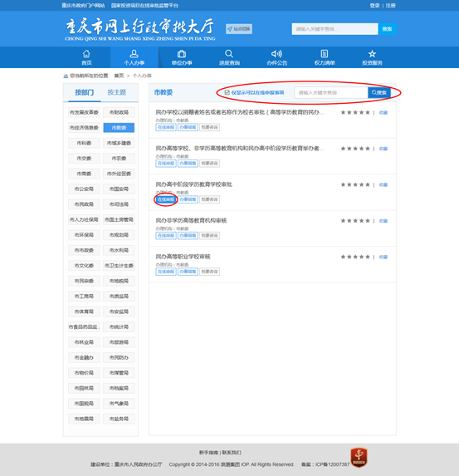Open 进度查询 magnifier icon in navigation

tap(229, 54)
